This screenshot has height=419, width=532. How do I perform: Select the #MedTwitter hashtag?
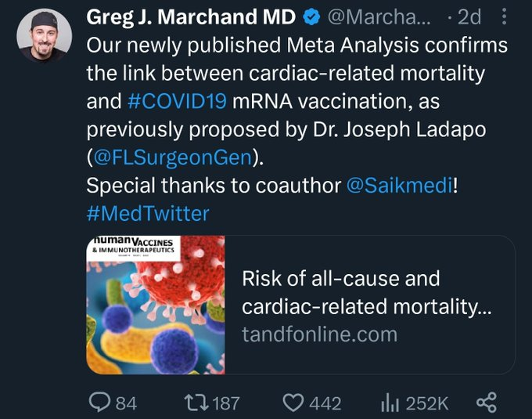click(x=148, y=214)
